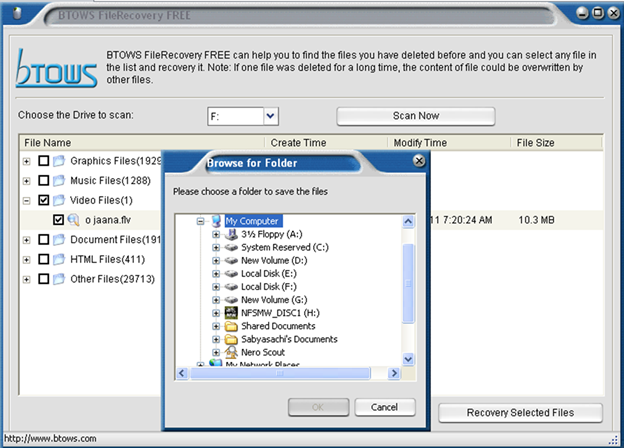Click the Scan Now button
This screenshot has width=624, height=448.
tap(416, 116)
